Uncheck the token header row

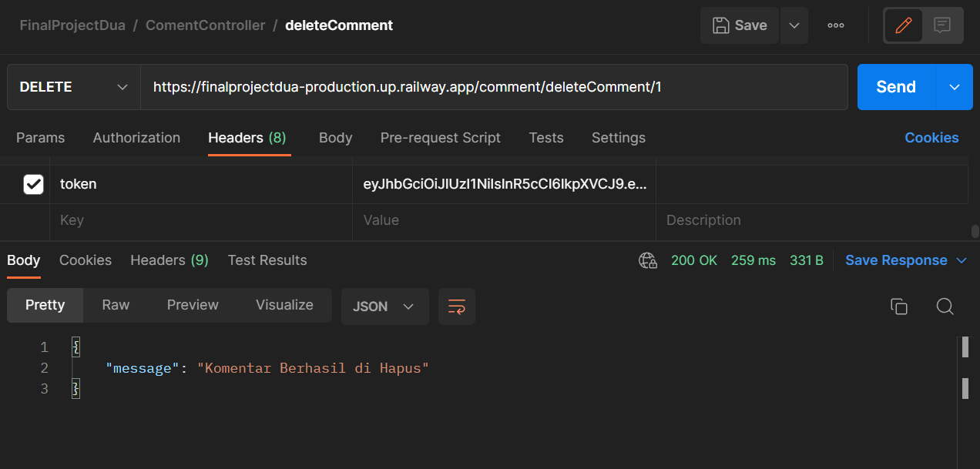[32, 183]
